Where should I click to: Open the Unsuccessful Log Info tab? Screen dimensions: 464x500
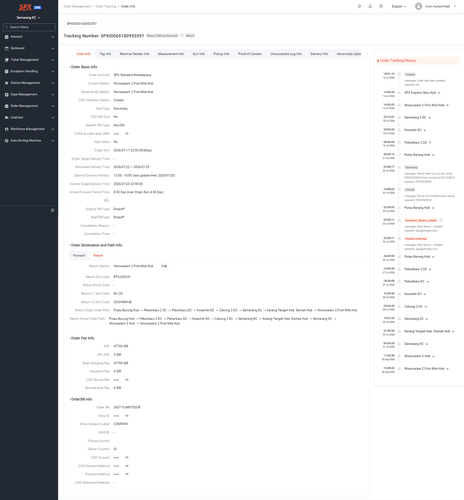[x=286, y=54]
